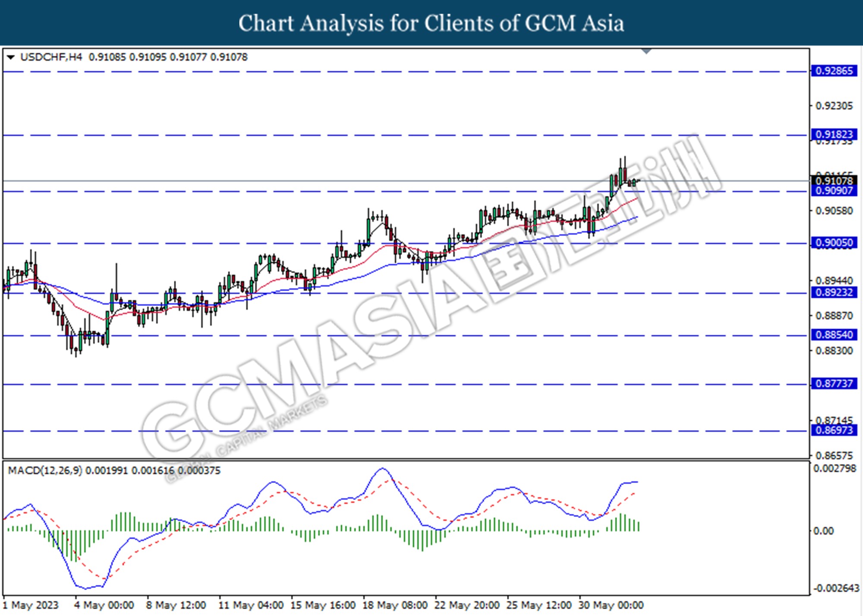Click the 25 May 12:00 date label

click(539, 605)
